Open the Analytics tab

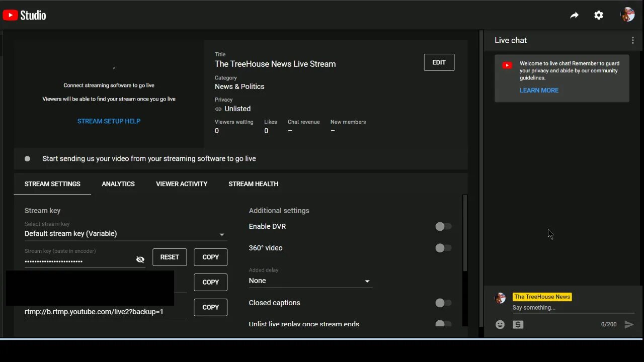click(118, 184)
